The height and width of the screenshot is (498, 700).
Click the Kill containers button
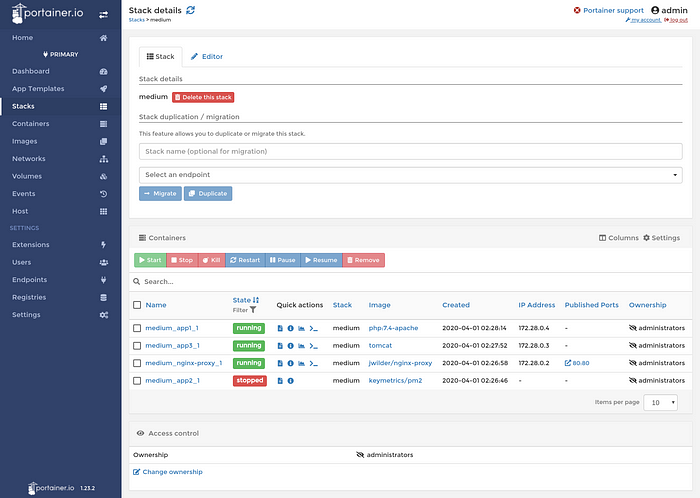pos(212,260)
